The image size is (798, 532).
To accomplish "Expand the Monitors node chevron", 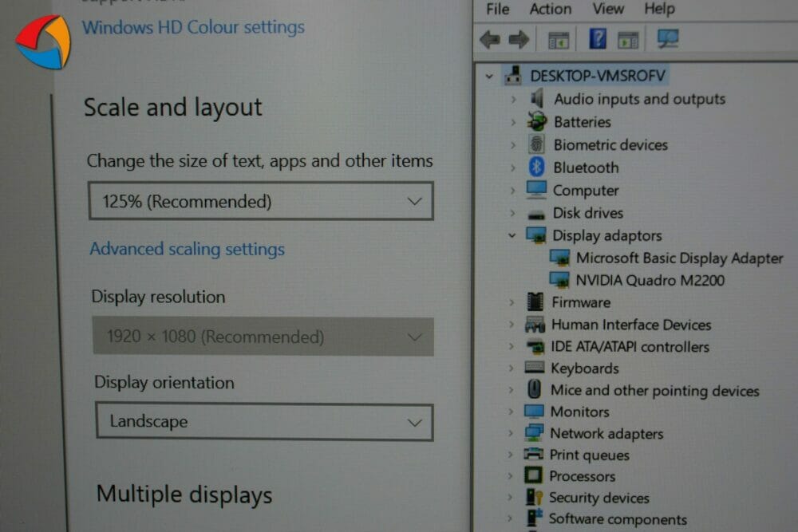I will click(x=511, y=412).
